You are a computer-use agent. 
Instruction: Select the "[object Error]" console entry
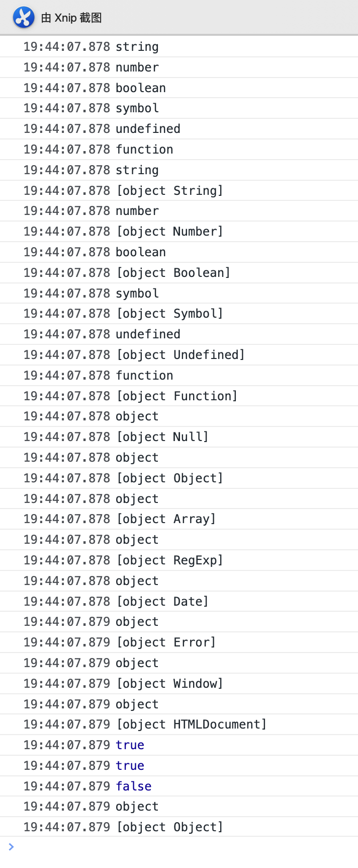(166, 642)
